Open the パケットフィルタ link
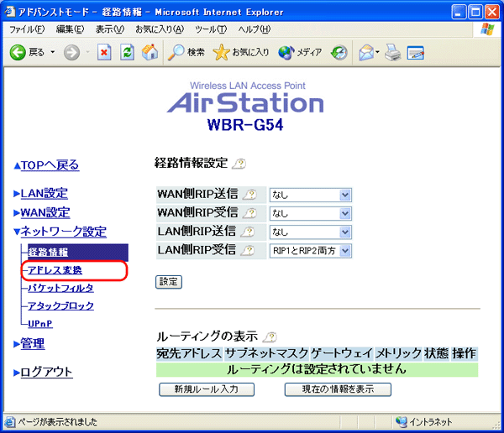The width and height of the screenshot is (504, 433). (x=60, y=288)
